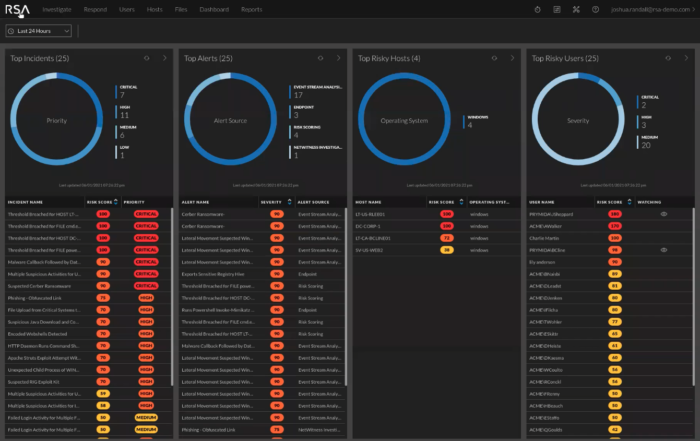Open the Hosts menu
The image size is (700, 441).
click(x=154, y=9)
